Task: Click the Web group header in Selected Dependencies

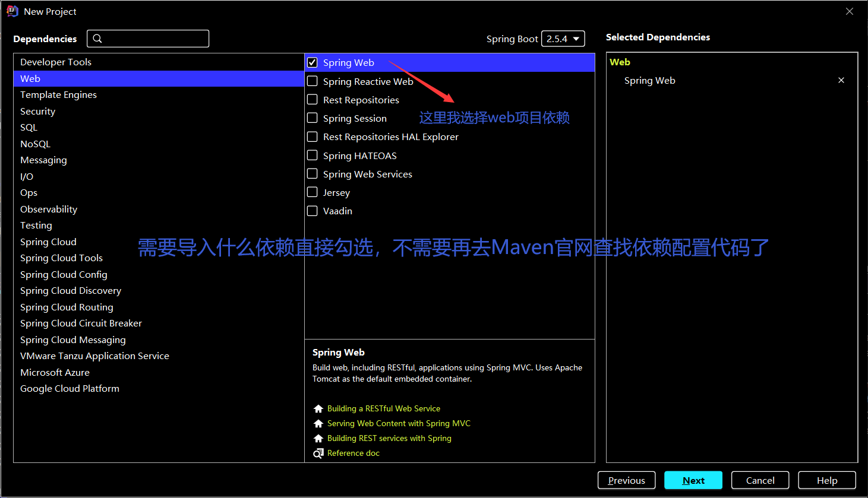Action: pos(620,62)
